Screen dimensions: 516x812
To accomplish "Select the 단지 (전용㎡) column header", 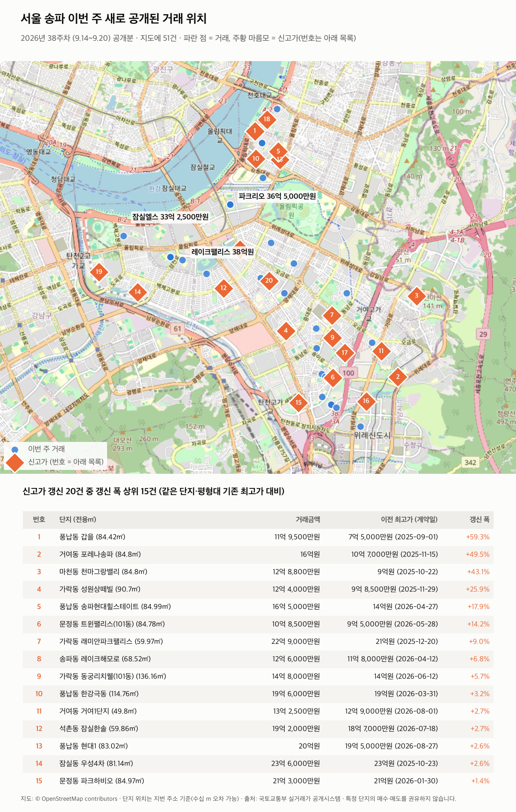I will [78, 519].
